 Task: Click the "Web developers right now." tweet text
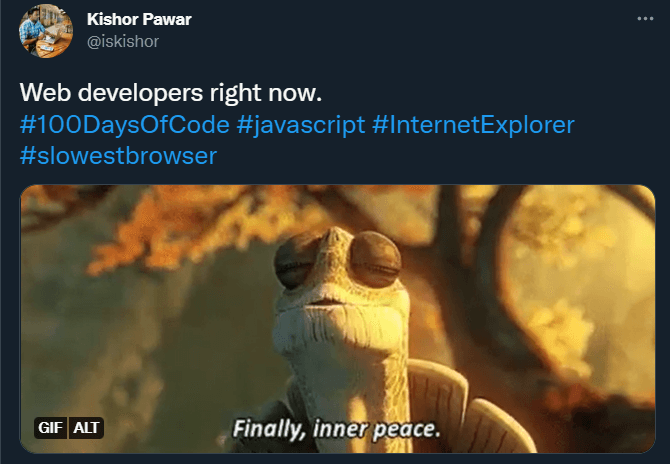point(170,93)
